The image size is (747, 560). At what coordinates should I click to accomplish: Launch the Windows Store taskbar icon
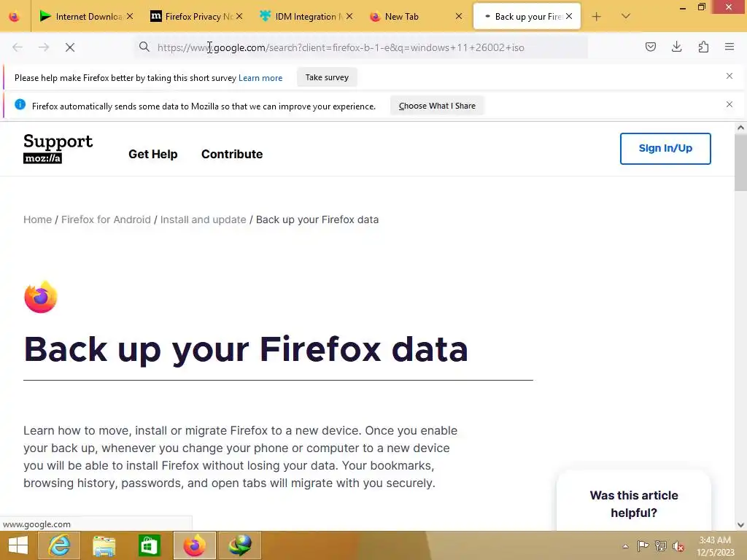point(149,545)
